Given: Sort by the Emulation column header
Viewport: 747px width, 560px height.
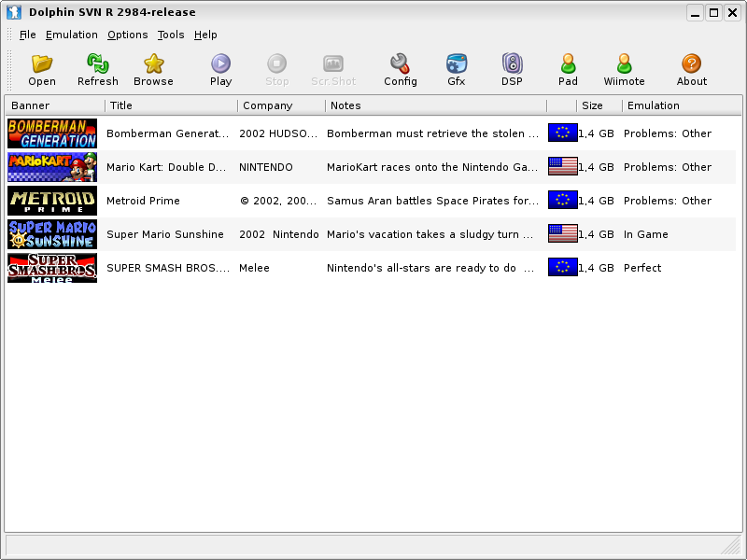Looking at the screenshot, I should click(682, 105).
